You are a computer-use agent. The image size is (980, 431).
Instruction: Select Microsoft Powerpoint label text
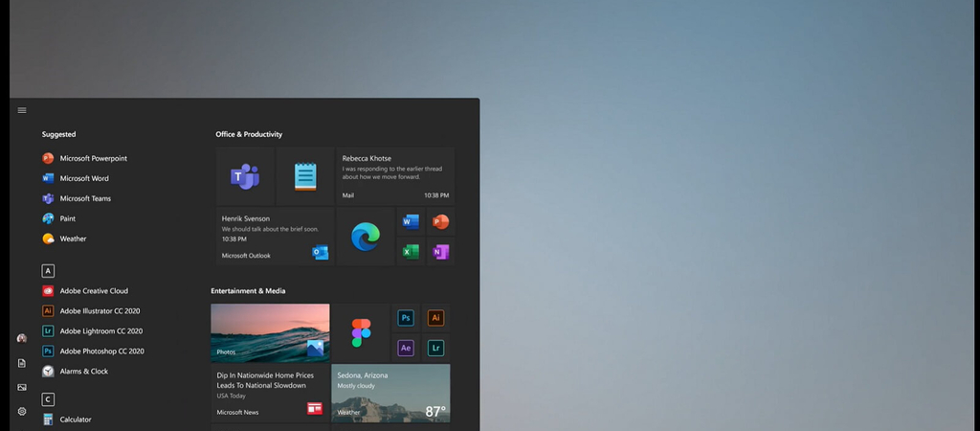[x=93, y=158]
